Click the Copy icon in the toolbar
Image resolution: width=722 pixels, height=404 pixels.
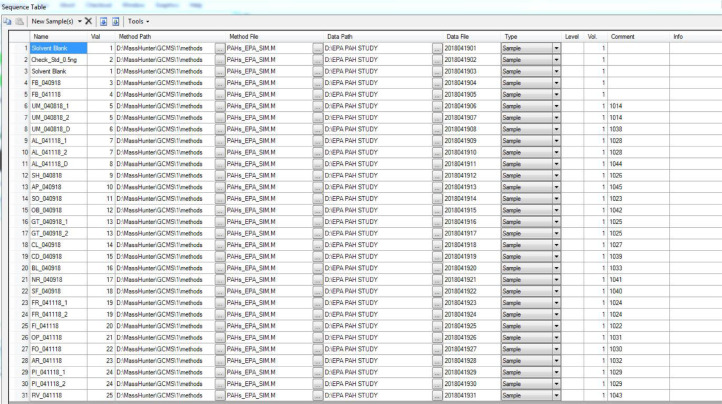click(x=7, y=20)
